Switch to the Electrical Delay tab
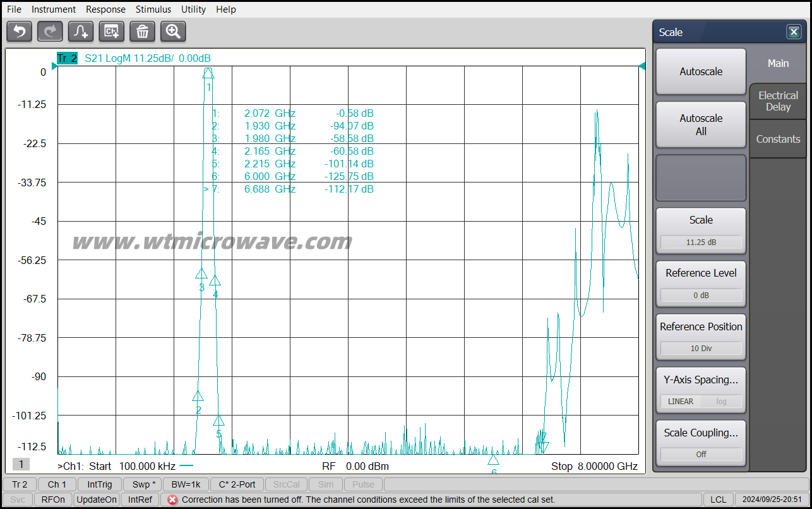The height and width of the screenshot is (509, 812). tap(777, 101)
